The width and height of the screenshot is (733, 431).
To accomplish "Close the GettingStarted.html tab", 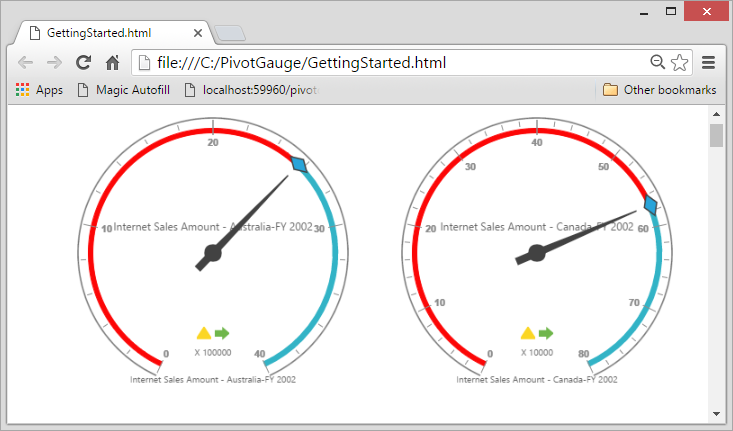I will (x=198, y=32).
